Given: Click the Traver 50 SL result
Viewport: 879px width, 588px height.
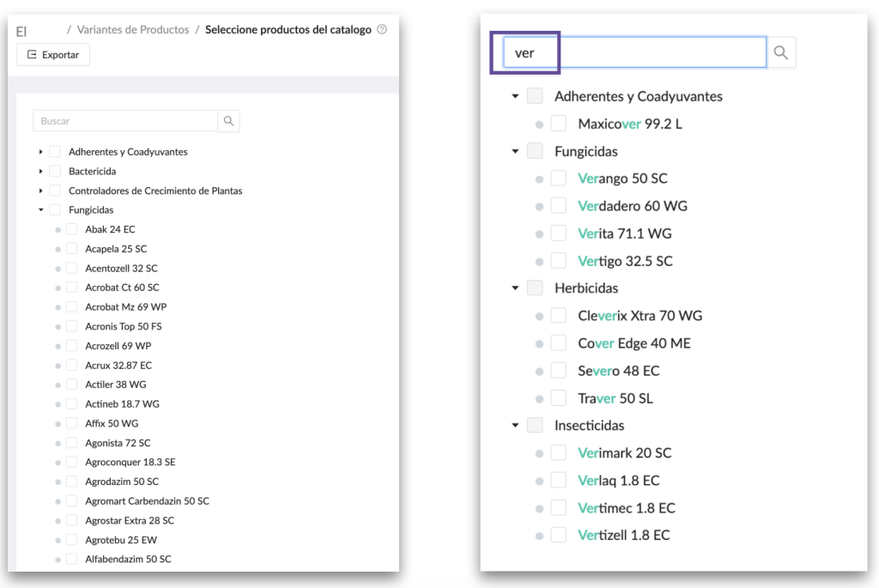Looking at the screenshot, I should [615, 398].
